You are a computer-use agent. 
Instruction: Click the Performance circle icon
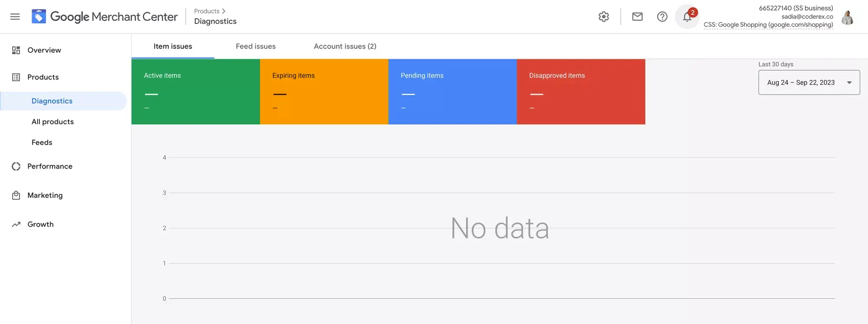(16, 166)
